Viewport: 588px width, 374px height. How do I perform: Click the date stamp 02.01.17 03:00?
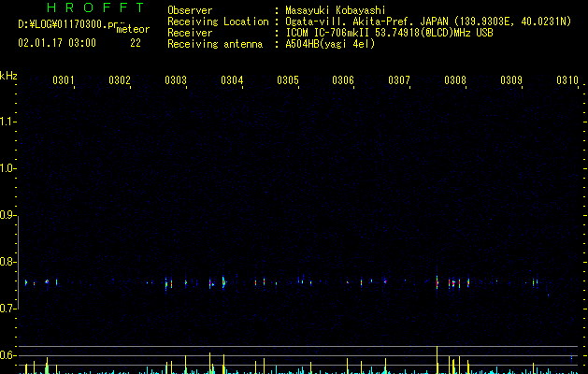(57, 43)
